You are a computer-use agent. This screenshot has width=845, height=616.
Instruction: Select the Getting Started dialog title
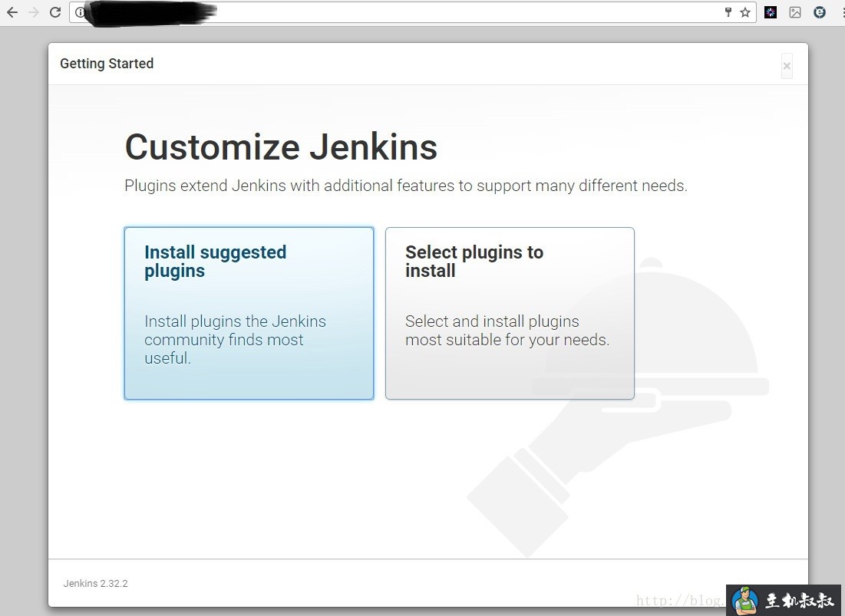tap(107, 64)
